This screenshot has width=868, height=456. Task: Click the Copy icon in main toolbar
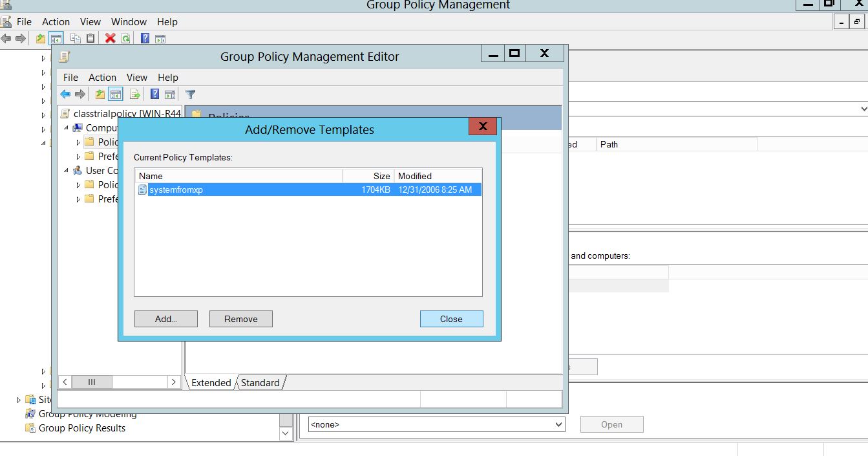click(x=76, y=38)
